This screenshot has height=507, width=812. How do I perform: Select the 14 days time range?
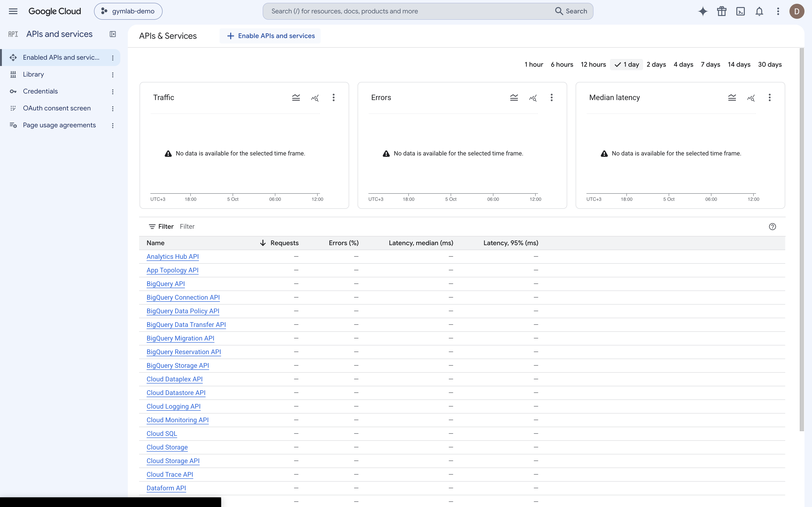click(739, 64)
